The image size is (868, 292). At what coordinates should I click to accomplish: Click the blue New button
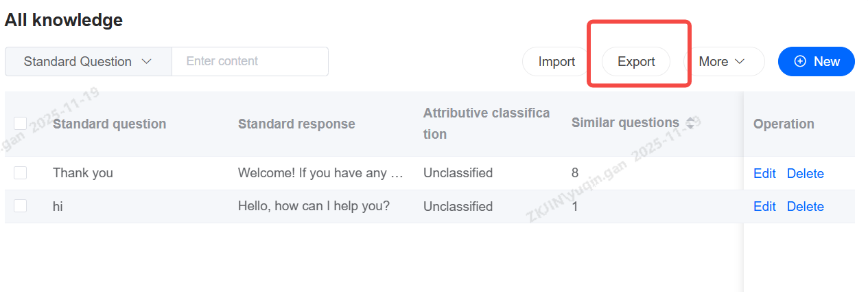816,62
